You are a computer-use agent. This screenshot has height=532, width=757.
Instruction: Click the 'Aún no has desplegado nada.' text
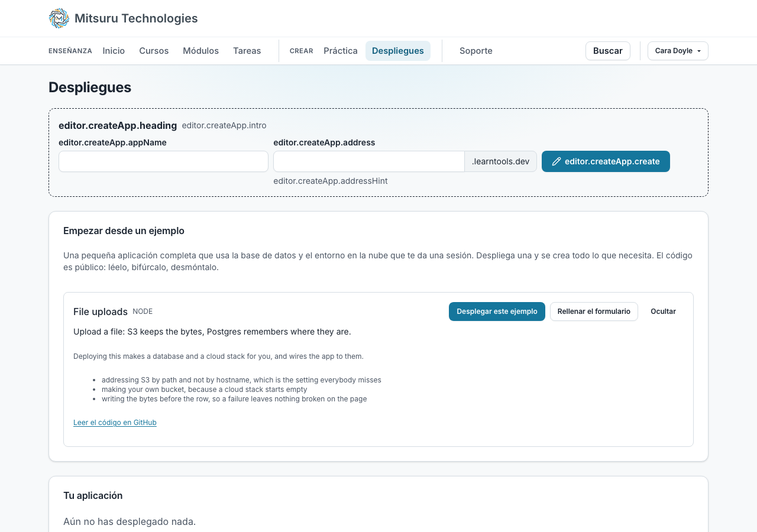click(130, 521)
